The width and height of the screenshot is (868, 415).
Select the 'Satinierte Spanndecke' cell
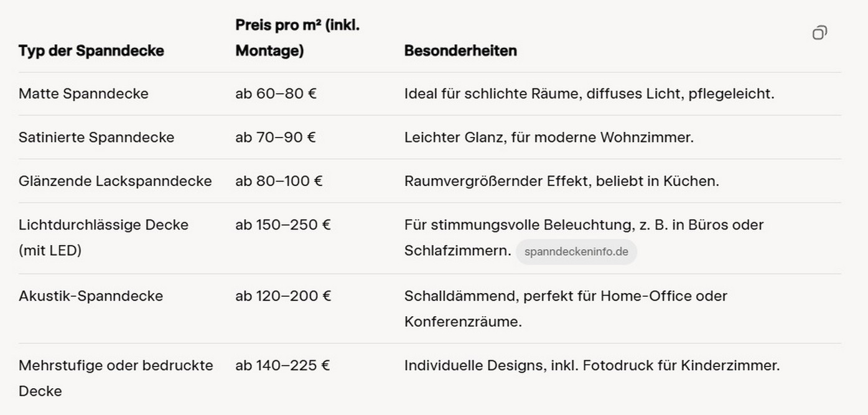click(96, 138)
